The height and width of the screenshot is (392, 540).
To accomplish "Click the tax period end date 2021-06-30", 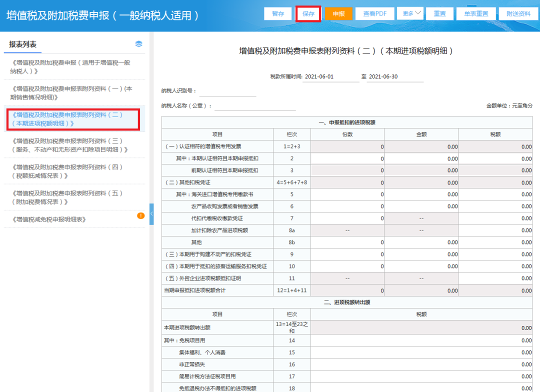I will point(395,76).
